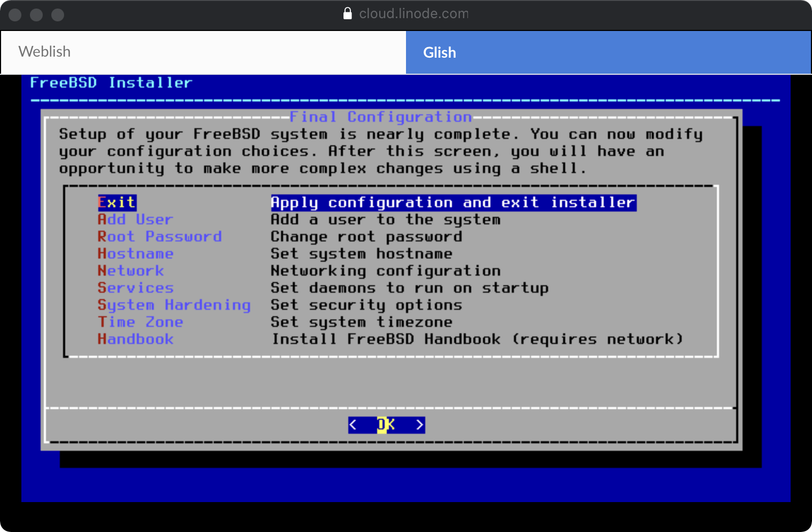Select Root Password menu item
The height and width of the screenshot is (532, 812).
159,237
